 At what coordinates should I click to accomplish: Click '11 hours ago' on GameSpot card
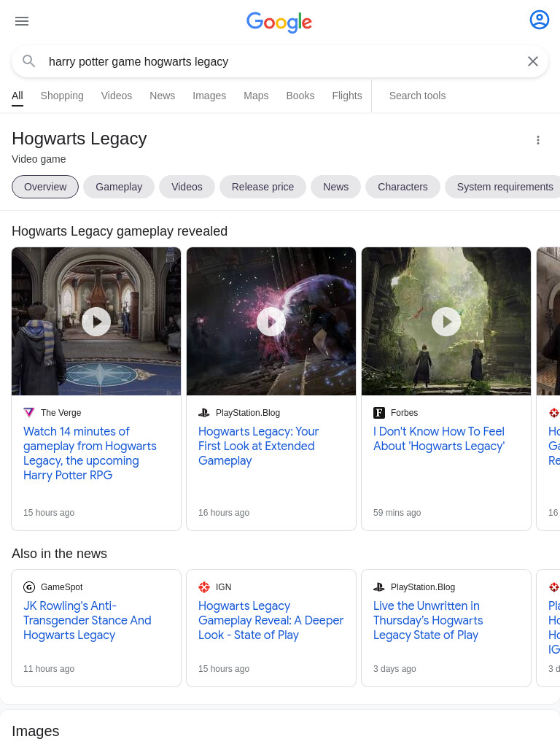[x=49, y=669]
